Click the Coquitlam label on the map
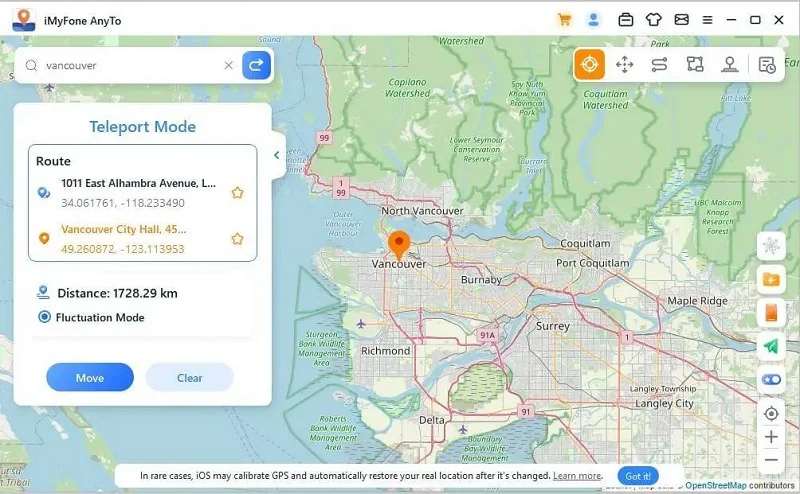 point(585,243)
